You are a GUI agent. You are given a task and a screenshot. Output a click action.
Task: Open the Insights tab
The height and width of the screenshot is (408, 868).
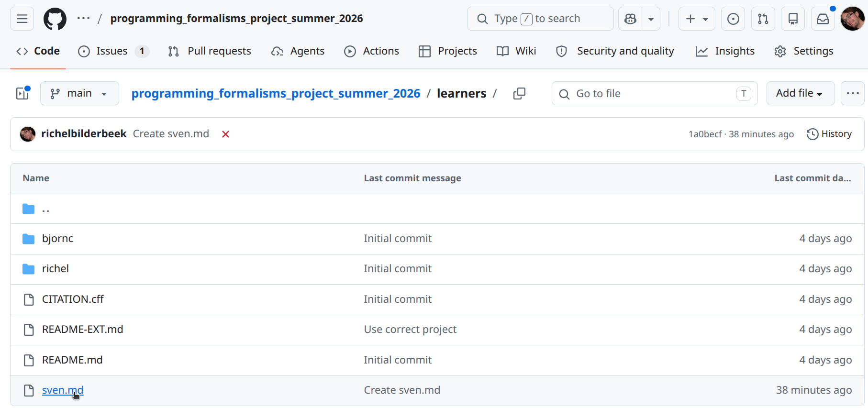click(725, 51)
